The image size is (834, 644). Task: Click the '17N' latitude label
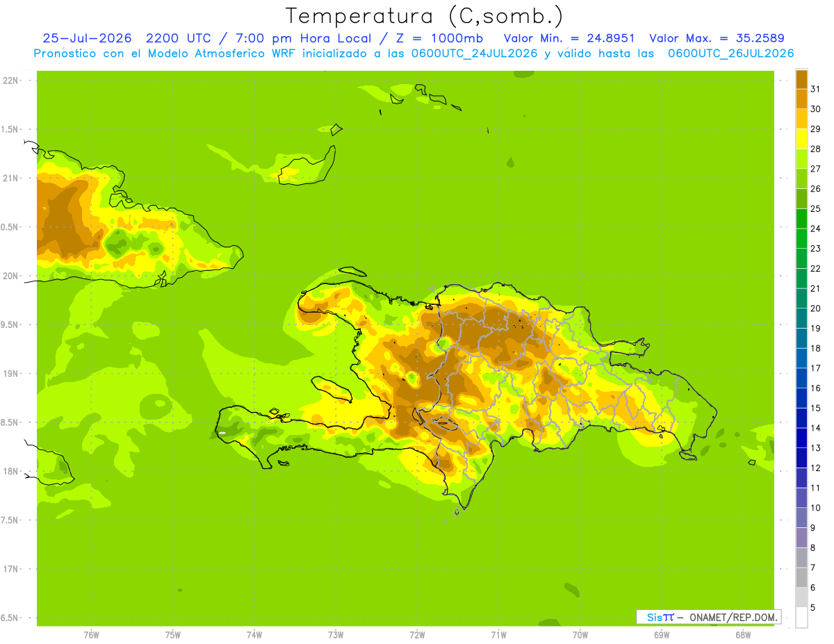click(10, 569)
